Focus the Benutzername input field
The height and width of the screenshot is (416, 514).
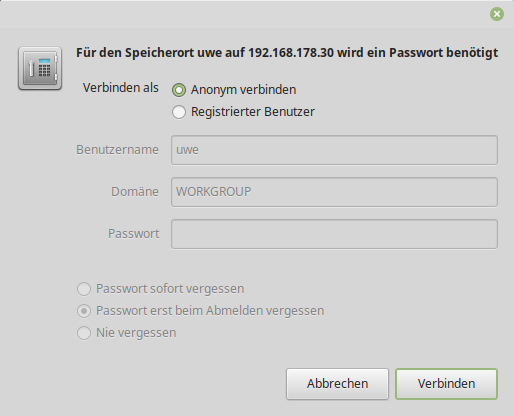[334, 150]
